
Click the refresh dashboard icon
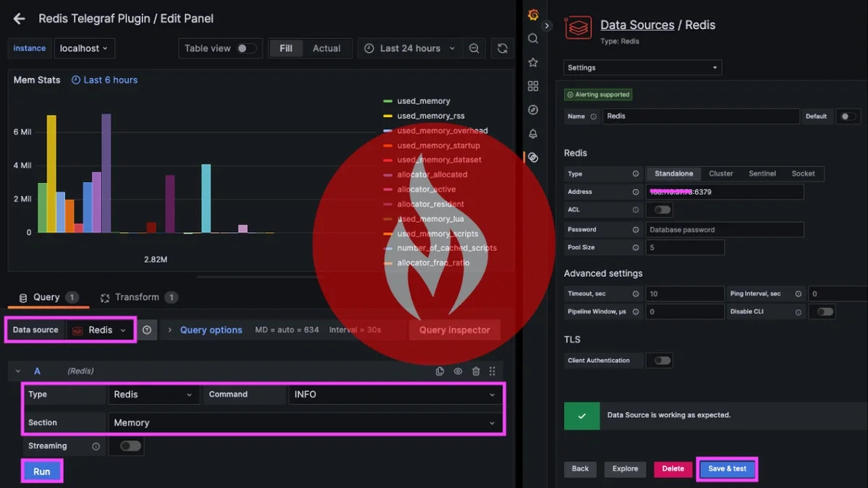click(502, 48)
